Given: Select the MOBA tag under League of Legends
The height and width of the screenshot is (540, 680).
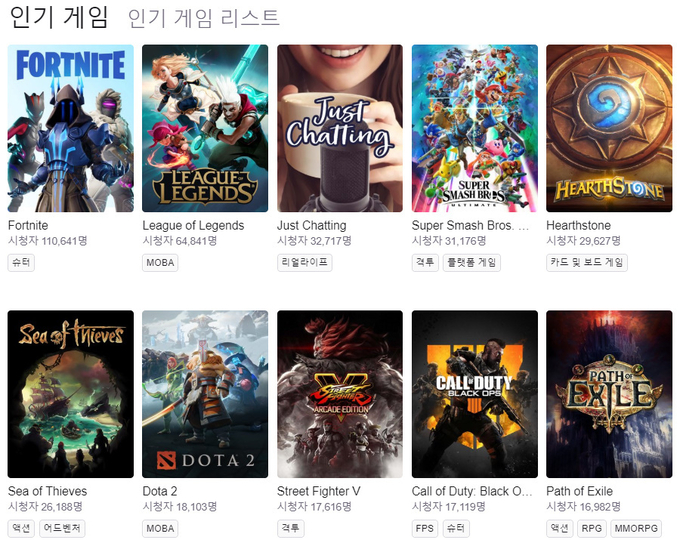Looking at the screenshot, I should pyautogui.click(x=160, y=263).
